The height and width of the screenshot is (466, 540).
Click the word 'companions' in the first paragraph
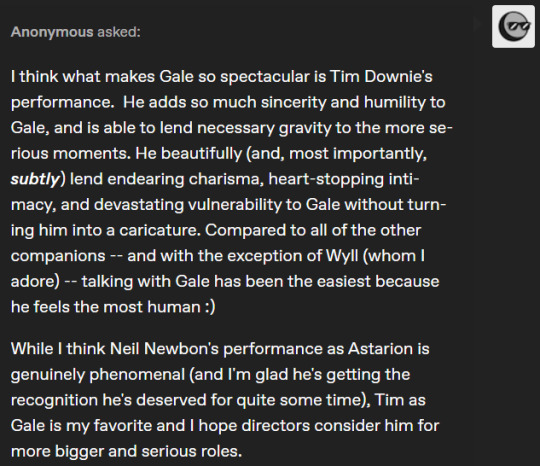point(58,256)
